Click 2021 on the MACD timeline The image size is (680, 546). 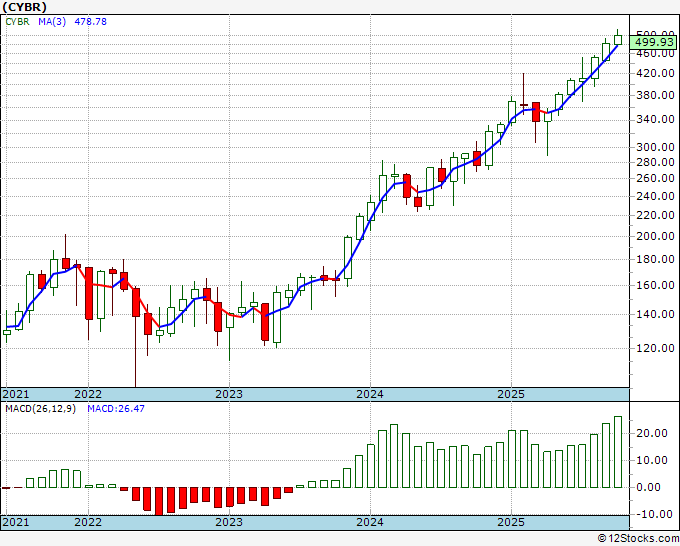pos(16,522)
